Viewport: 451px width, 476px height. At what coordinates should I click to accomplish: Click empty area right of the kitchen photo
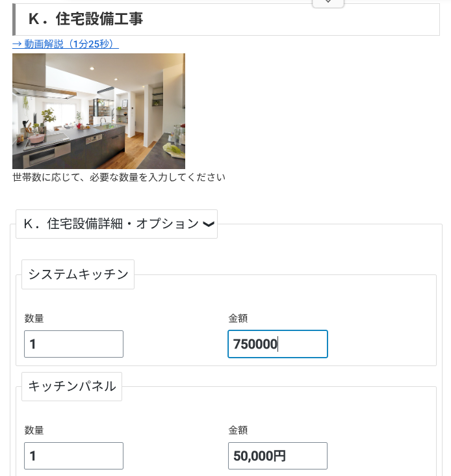pos(312,111)
